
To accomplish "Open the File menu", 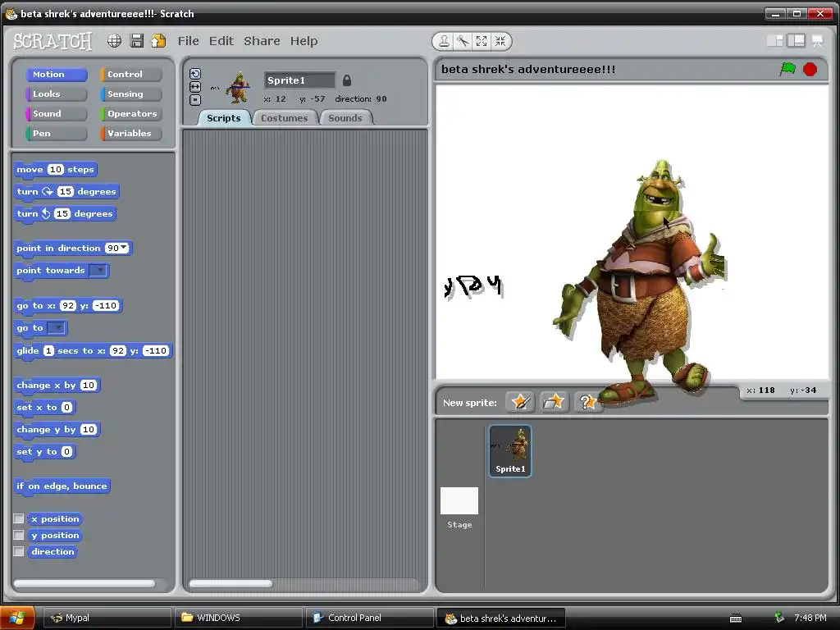I will point(188,41).
